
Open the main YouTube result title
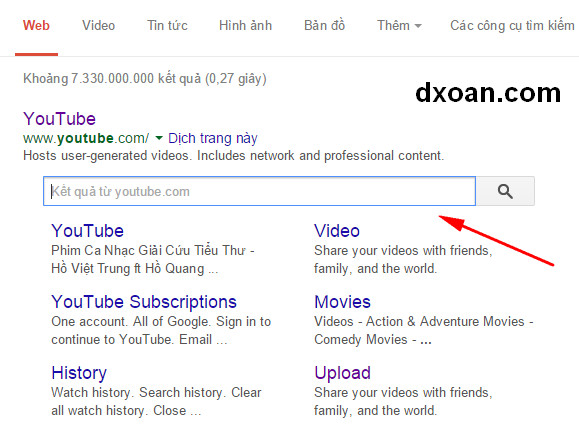[59, 119]
